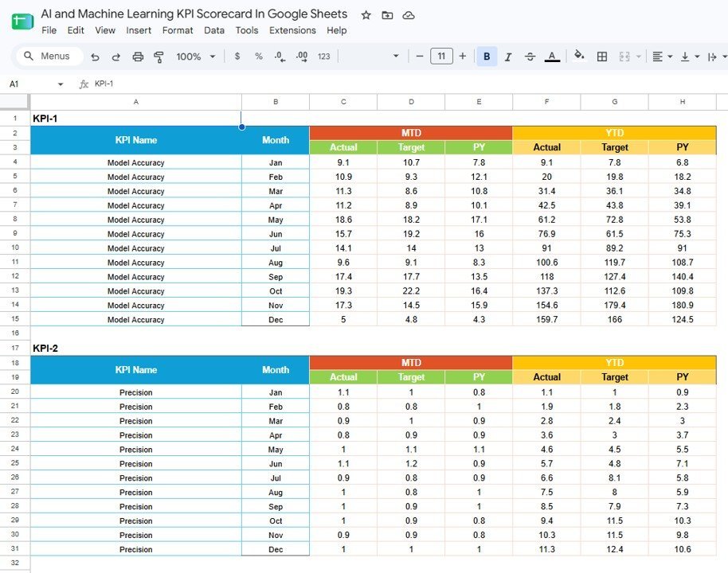
Task: Open the Help menu
Action: (336, 30)
